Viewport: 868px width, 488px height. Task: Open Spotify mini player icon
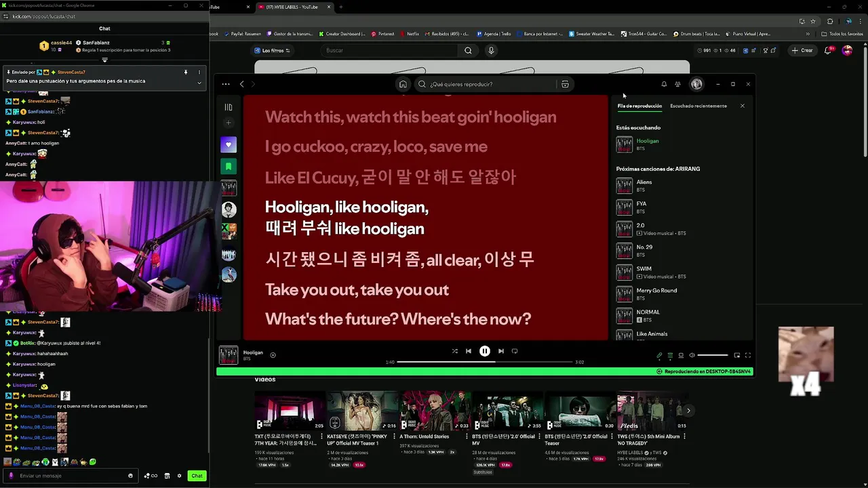[736, 355]
